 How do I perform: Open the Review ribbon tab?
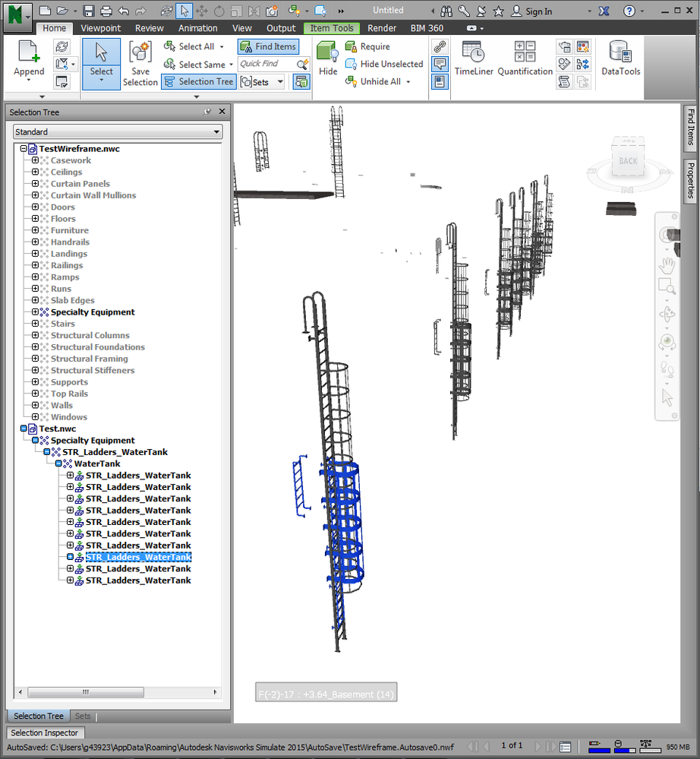tap(150, 28)
